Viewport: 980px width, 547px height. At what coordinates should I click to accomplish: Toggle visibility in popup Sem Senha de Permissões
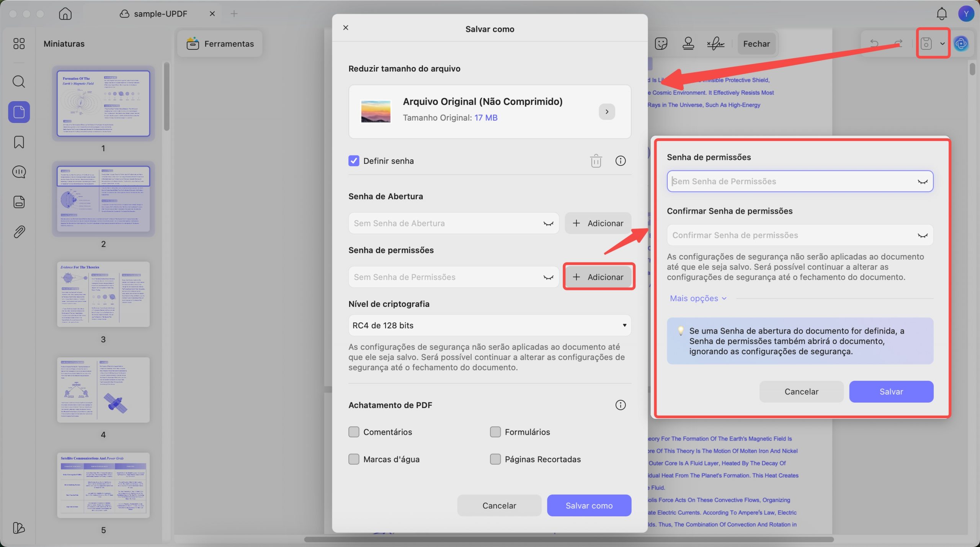(x=923, y=182)
